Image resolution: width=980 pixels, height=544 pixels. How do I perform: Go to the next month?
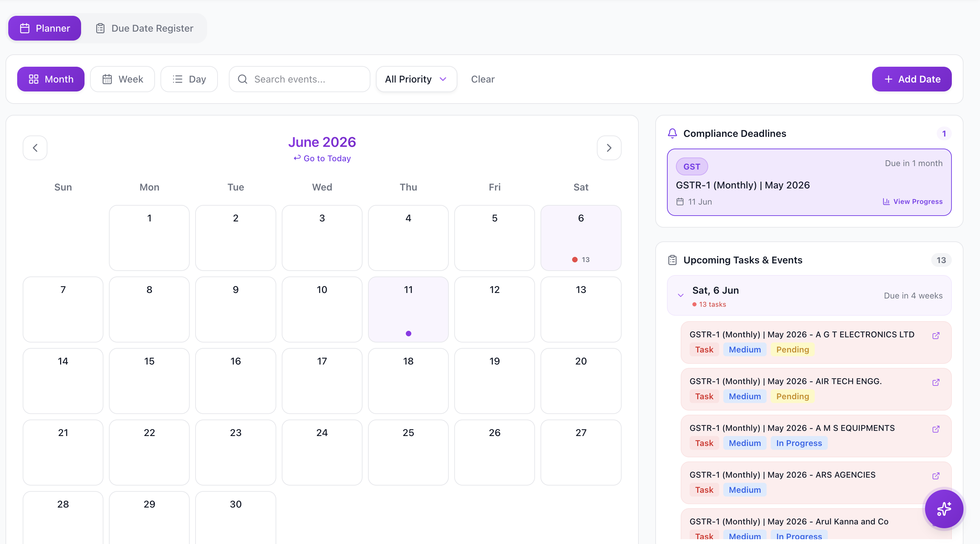(609, 148)
